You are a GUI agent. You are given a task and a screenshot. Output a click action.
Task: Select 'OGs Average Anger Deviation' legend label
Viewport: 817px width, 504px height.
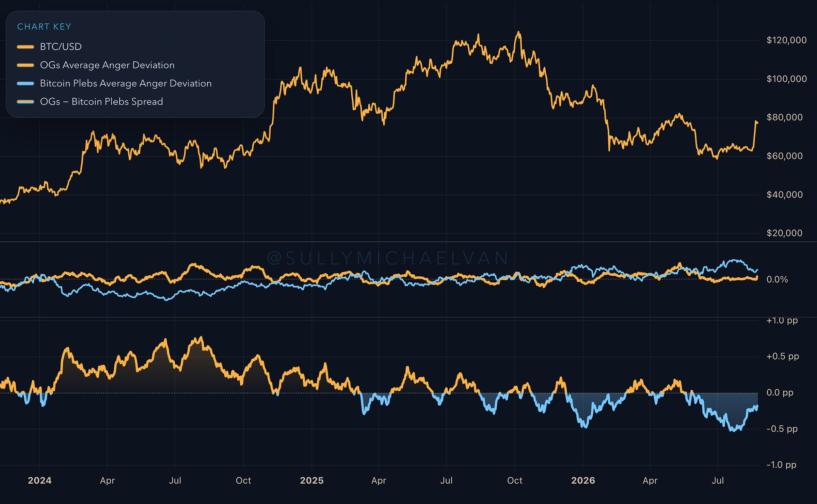pyautogui.click(x=107, y=65)
